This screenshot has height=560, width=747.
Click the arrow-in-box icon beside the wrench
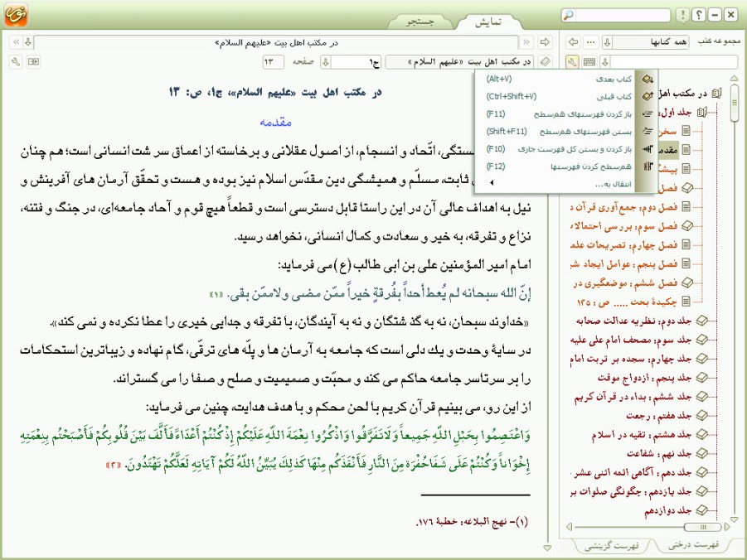pyautogui.click(x=33, y=62)
